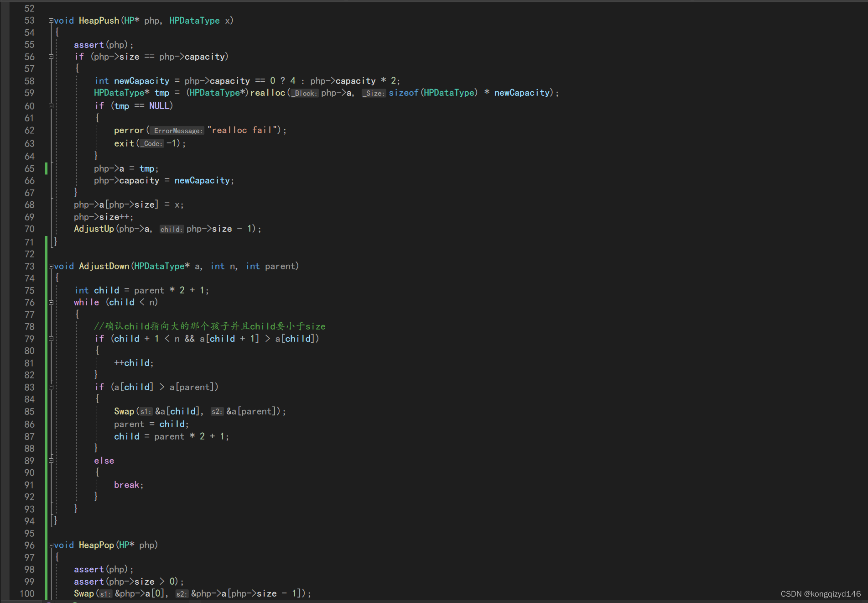Click the exit call on line 63
Image resolution: width=868 pixels, height=603 pixels.
click(124, 143)
